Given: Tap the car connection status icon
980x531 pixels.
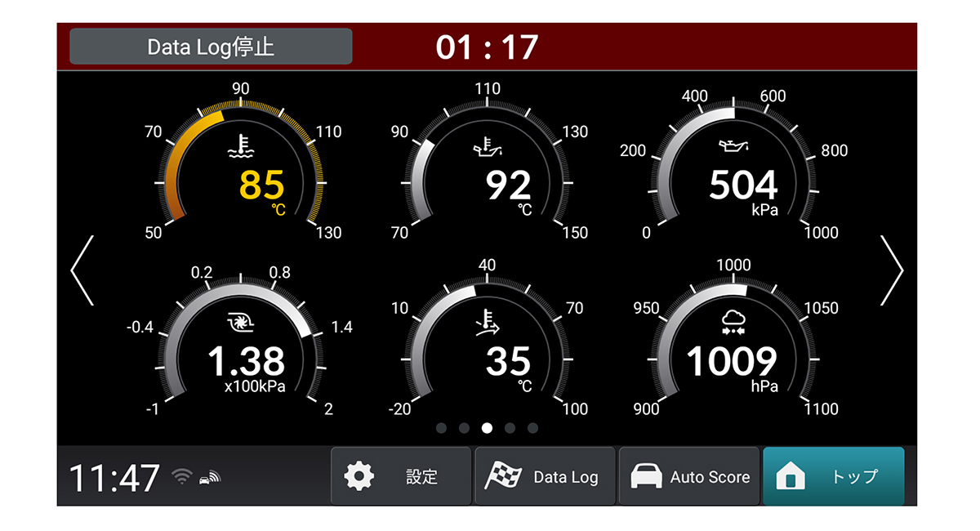Looking at the screenshot, I should [210, 477].
